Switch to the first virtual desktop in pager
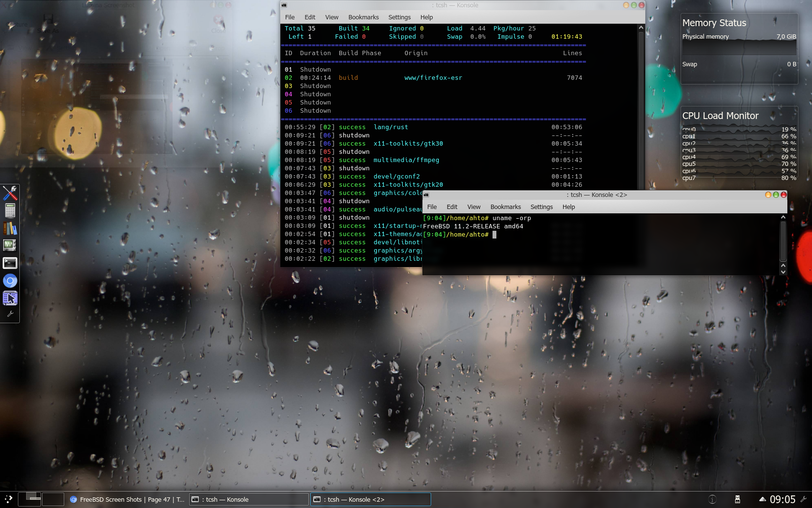Viewport: 812px width, 508px height. 29,499
